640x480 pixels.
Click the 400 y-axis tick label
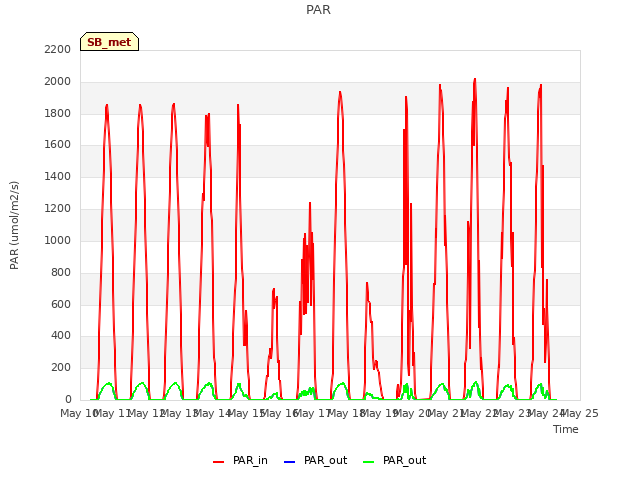[x=61, y=336]
